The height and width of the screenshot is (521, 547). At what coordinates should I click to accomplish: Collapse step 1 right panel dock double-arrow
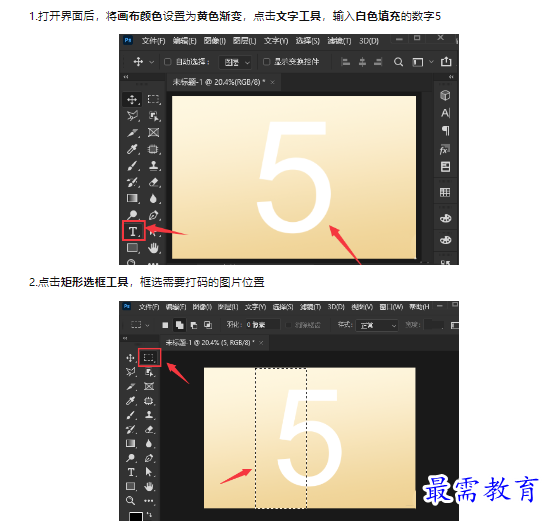451,77
